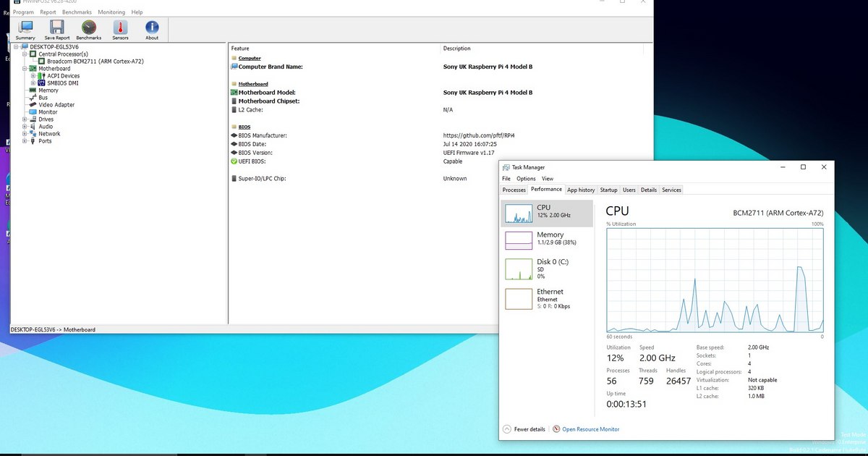Click the Motherboard Model row icon
Image resolution: width=868 pixels, height=456 pixels.
tap(234, 93)
